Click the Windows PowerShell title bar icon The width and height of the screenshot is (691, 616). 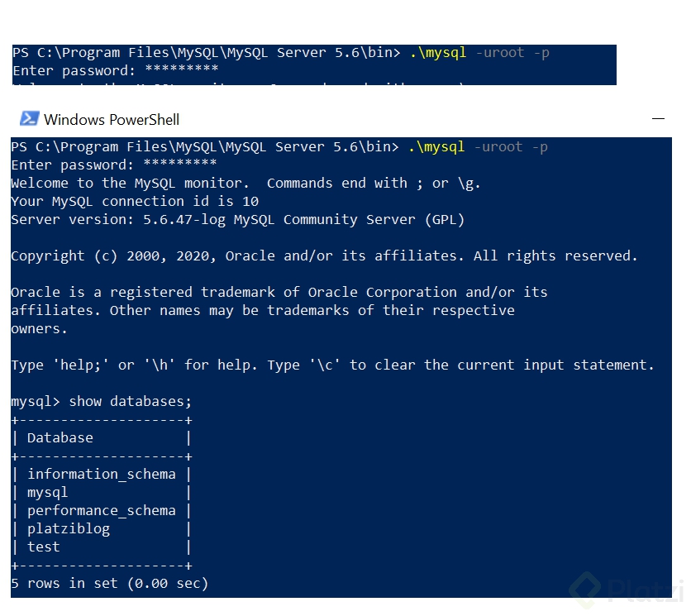coord(29,118)
